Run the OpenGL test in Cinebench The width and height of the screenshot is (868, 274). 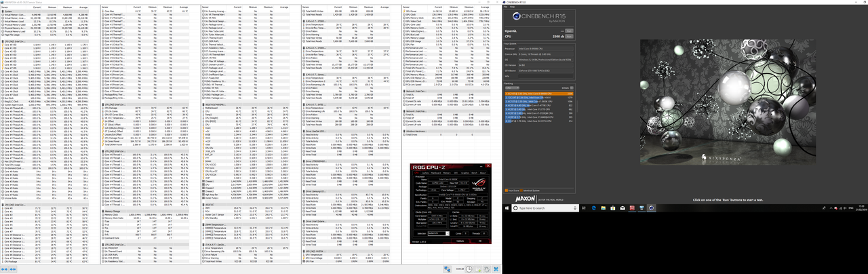569,31
